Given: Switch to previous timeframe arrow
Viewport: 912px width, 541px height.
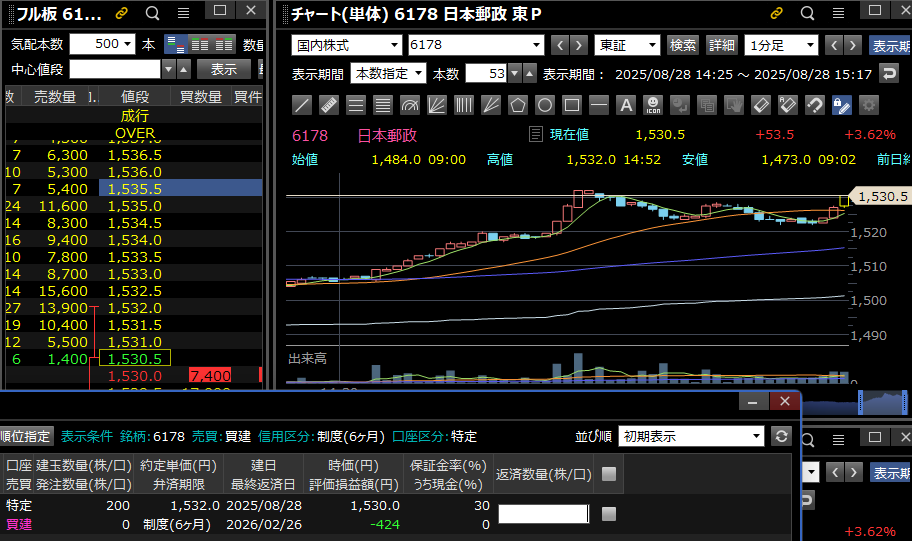Looking at the screenshot, I should pos(835,45).
